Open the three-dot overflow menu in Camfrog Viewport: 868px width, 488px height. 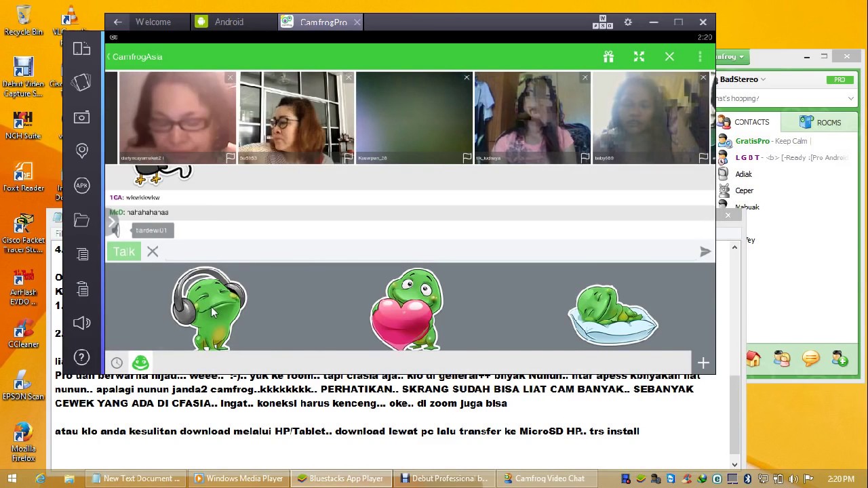(700, 57)
